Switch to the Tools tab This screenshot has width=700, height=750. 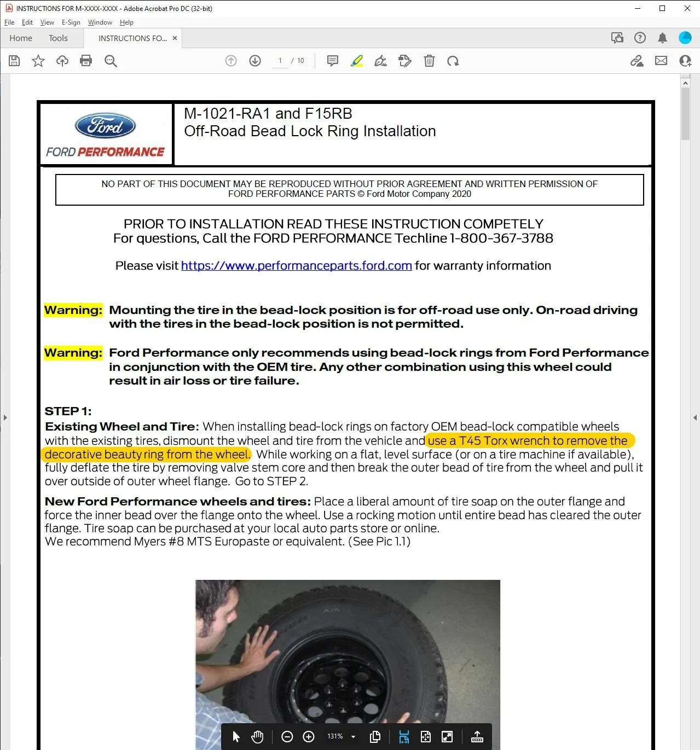(x=58, y=38)
